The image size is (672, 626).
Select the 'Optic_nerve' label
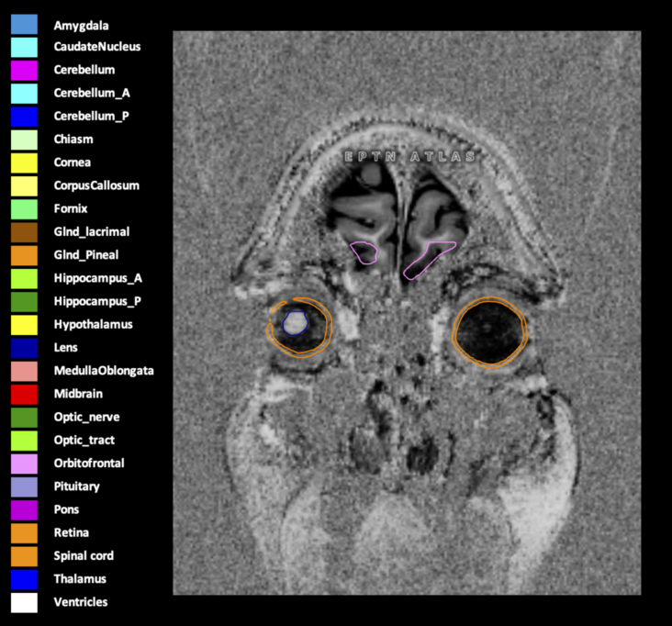(x=86, y=418)
